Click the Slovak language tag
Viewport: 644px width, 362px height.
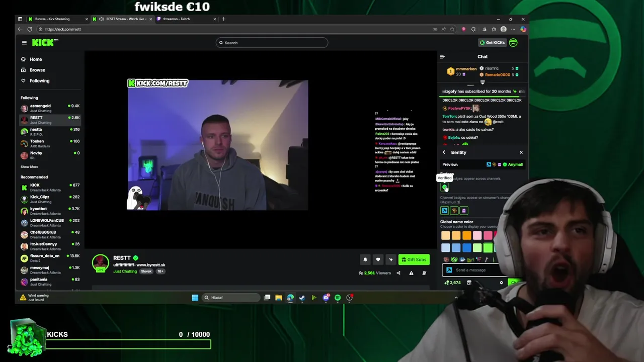146,271
